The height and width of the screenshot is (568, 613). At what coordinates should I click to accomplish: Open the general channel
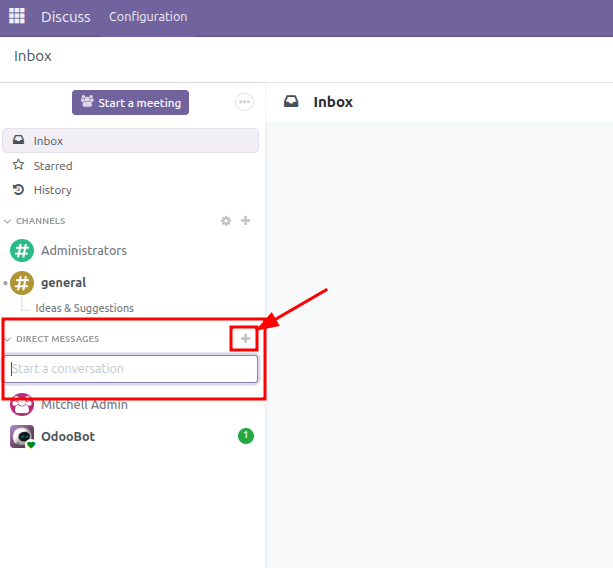[63, 283]
